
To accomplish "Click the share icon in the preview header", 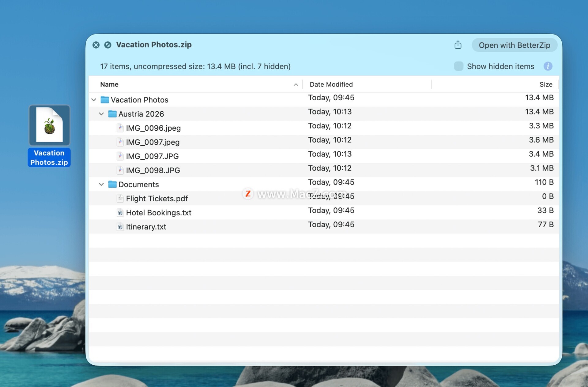I will [458, 45].
